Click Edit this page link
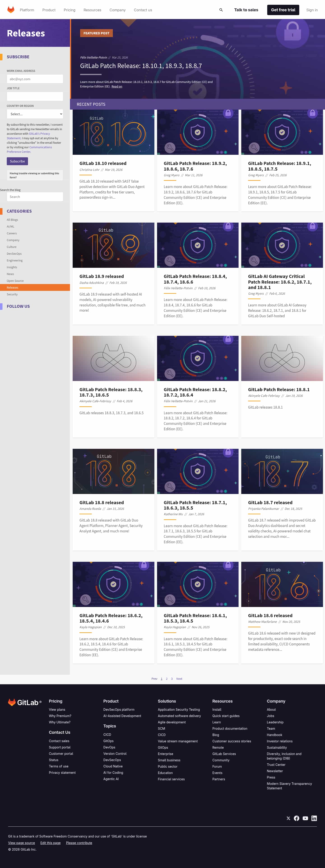Image resolution: width=325 pixels, height=868 pixels. tap(51, 843)
